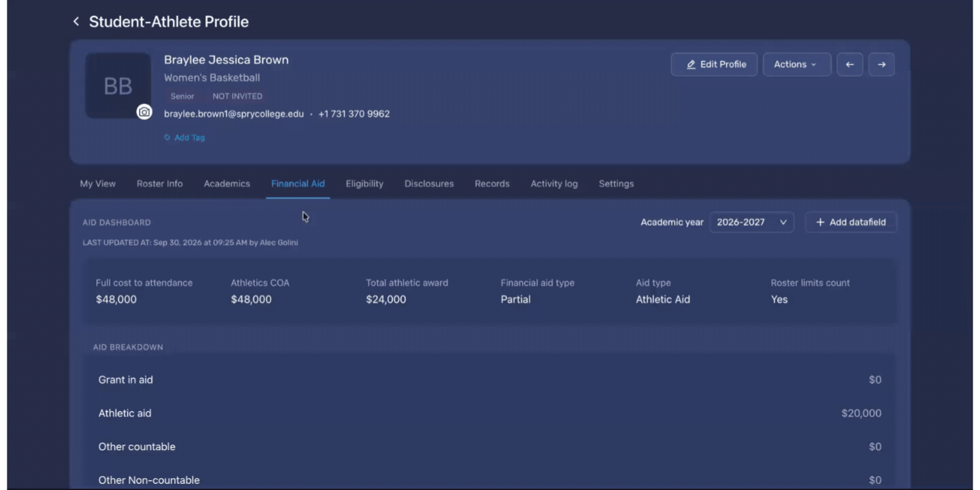Click the Aid type Athletic Aid value
The width and height of the screenshot is (980, 490).
coord(663,300)
